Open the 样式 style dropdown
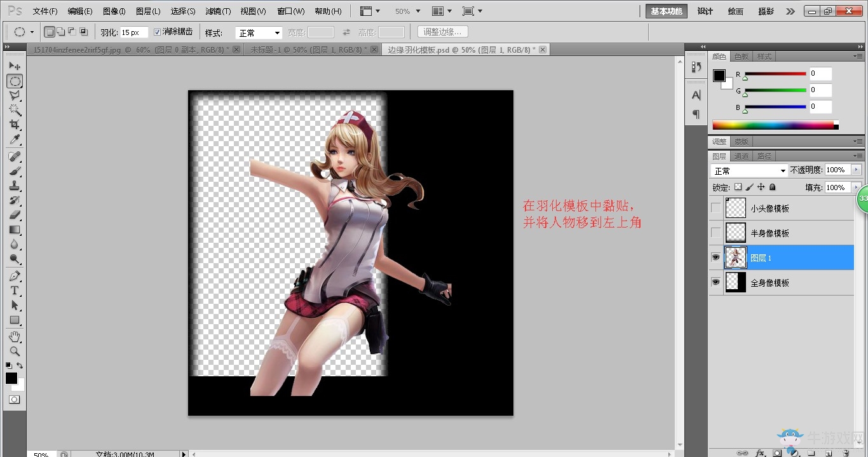Screen dimensions: 868x457 click(x=259, y=32)
